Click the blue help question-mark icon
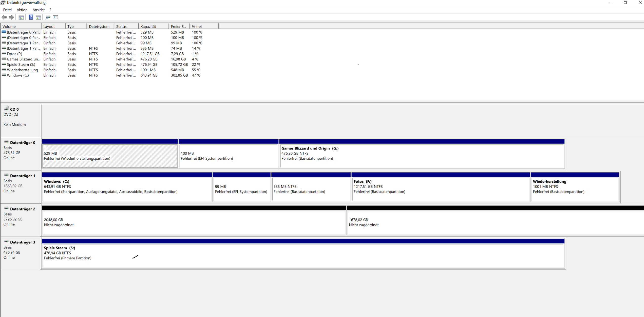Image resolution: width=644 pixels, height=317 pixels. pyautogui.click(x=31, y=17)
